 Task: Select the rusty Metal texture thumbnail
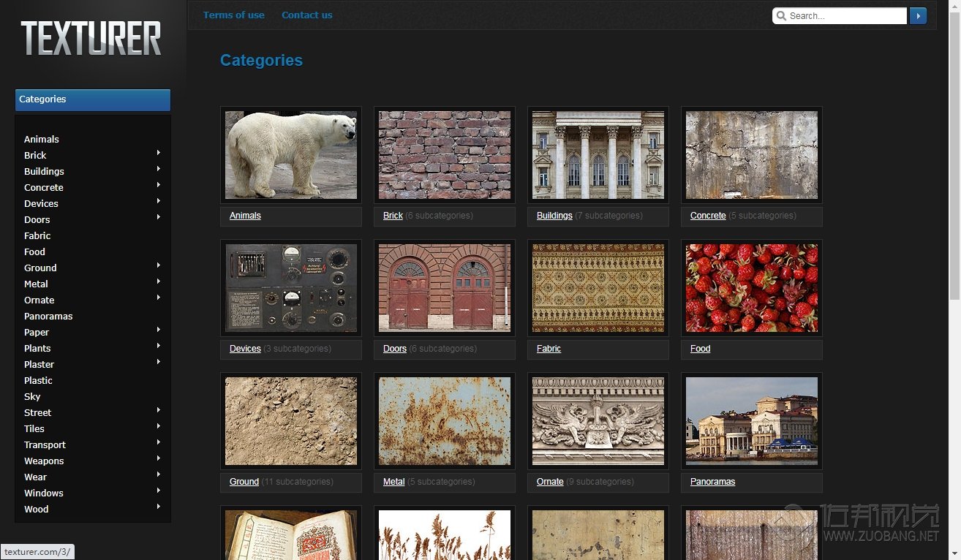coord(445,421)
